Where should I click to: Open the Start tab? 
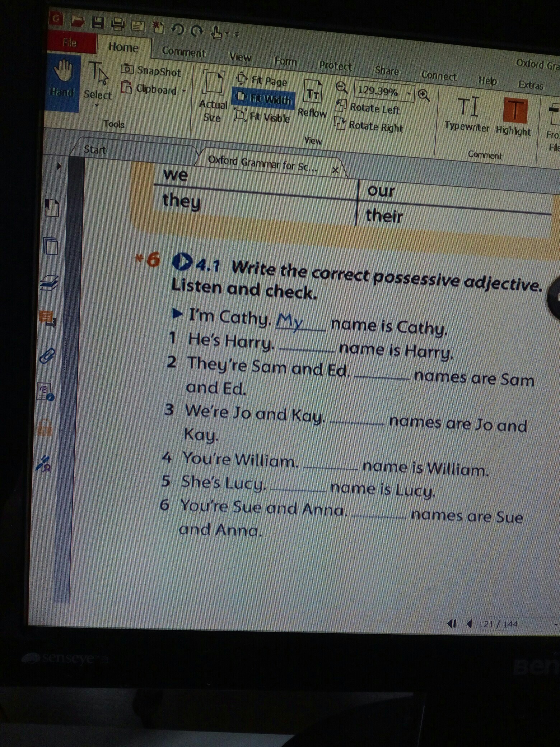(95, 149)
